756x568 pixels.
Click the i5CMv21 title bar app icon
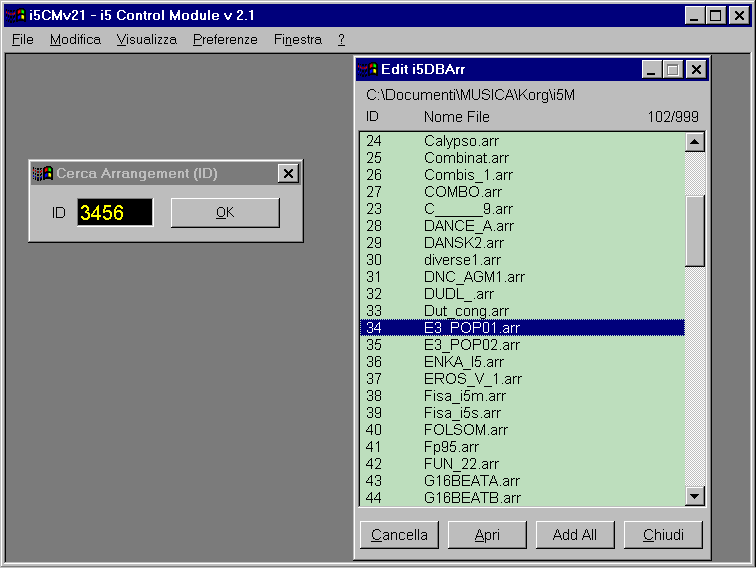coord(15,15)
